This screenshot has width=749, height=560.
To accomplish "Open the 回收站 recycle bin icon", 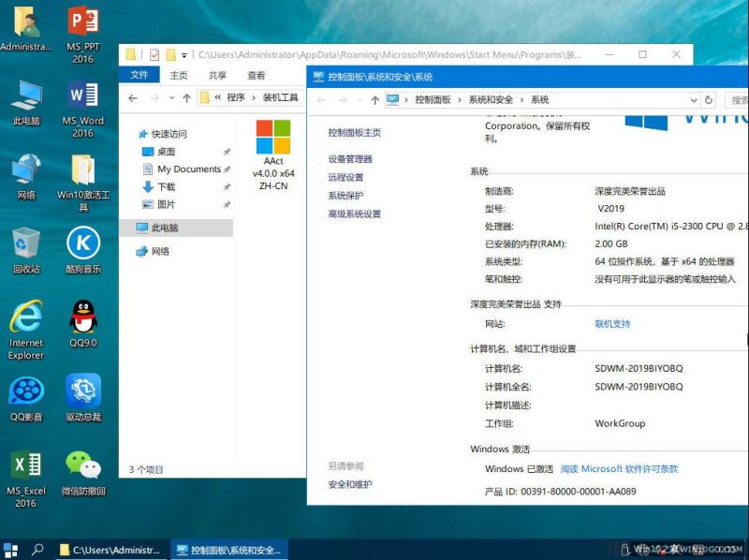I will [x=26, y=248].
